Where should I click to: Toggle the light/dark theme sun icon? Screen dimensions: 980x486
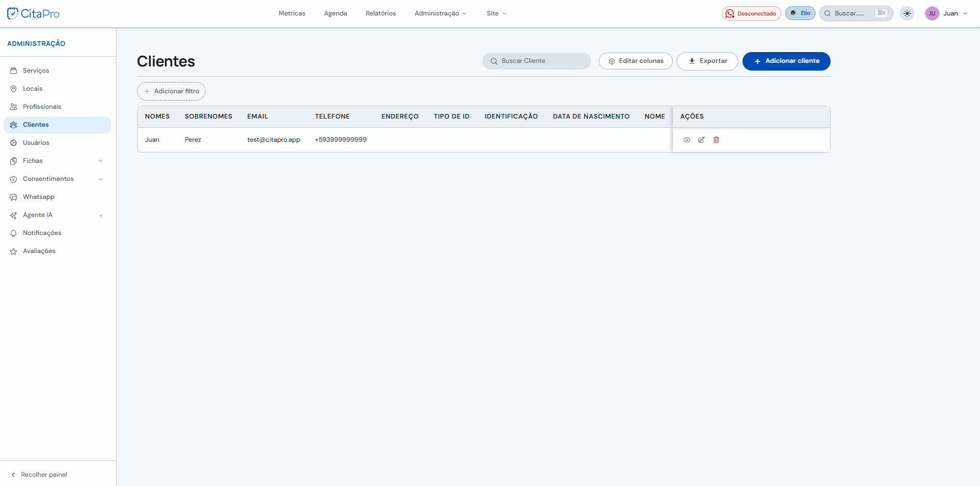click(x=907, y=13)
